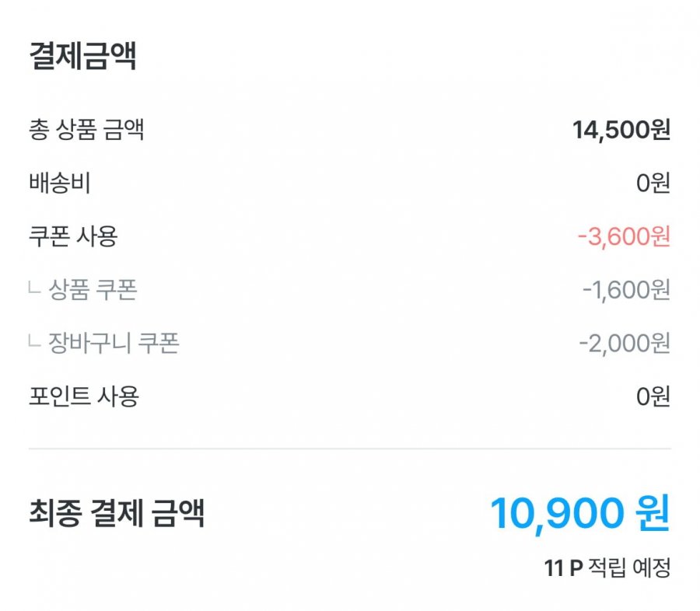Click the -1,600원 product coupon amount
This screenshot has height=611, width=700.
[x=625, y=291]
